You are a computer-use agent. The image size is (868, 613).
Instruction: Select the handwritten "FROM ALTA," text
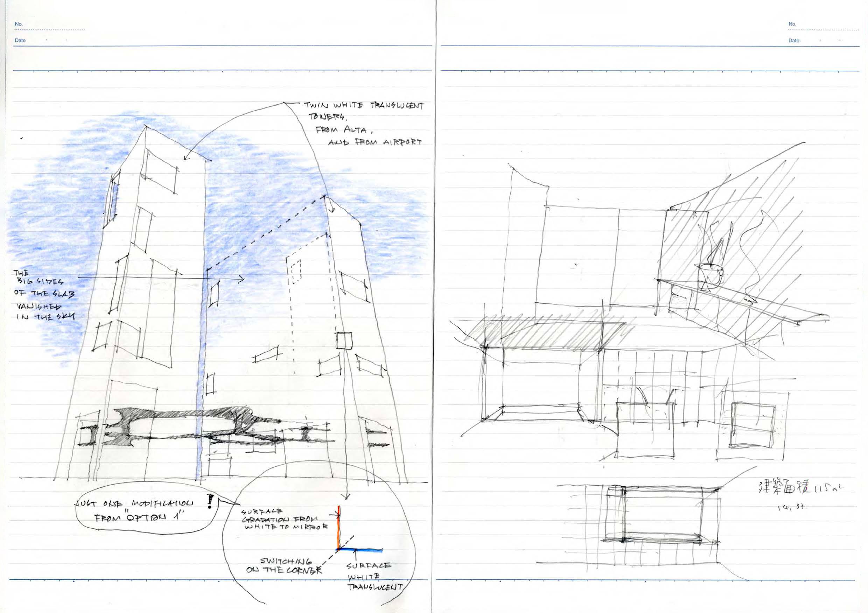pyautogui.click(x=344, y=129)
